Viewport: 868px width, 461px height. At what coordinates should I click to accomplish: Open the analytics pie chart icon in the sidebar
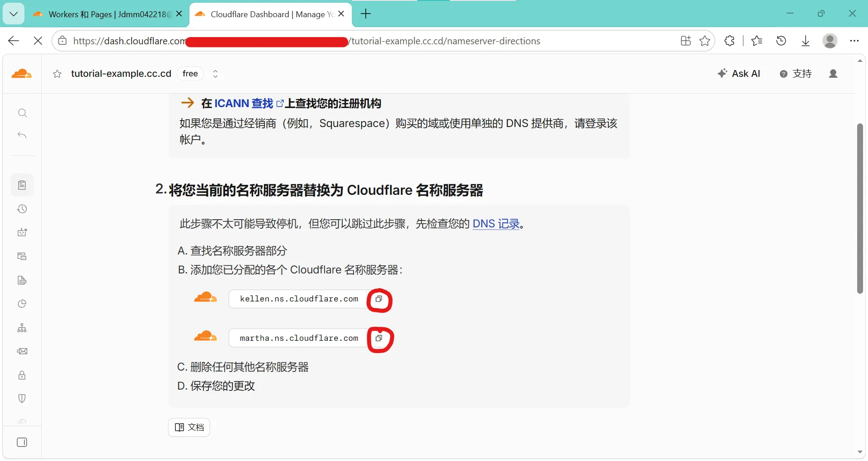tap(22, 304)
